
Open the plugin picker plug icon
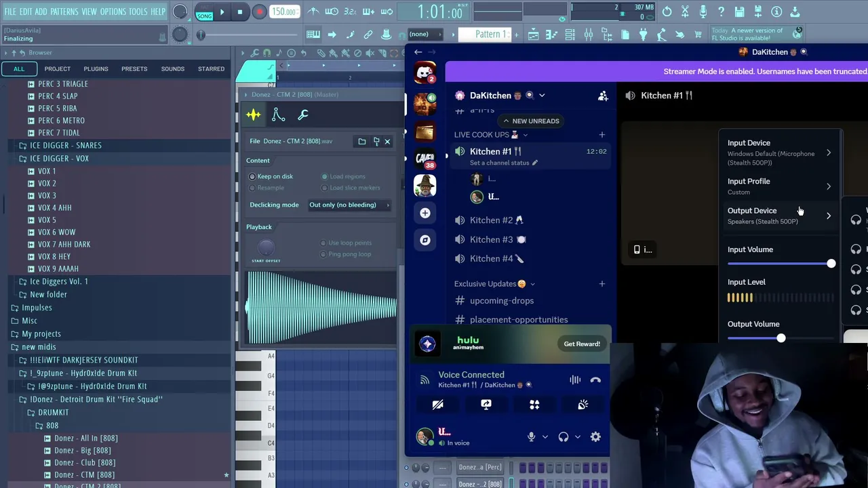[643, 35]
